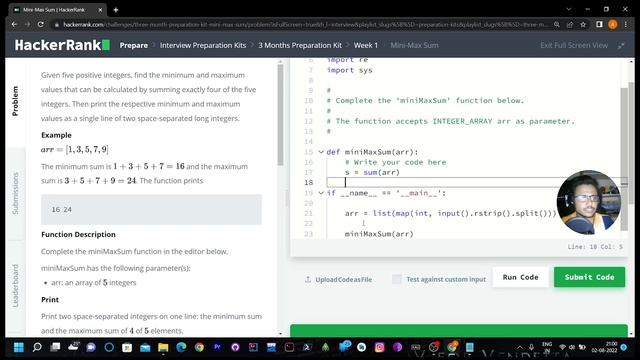Click the browser forward arrow
The width and height of the screenshot is (640, 360).
(27, 24)
